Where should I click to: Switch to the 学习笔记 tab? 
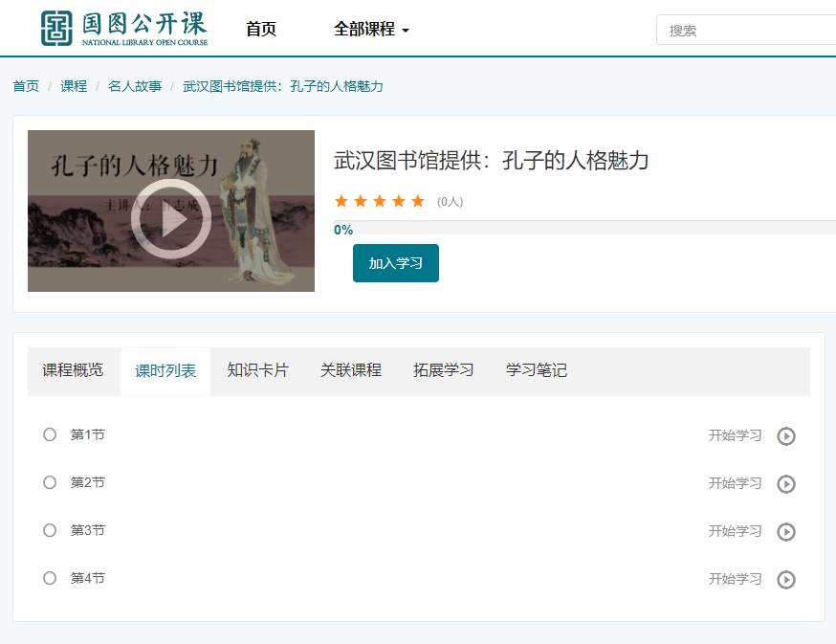click(537, 371)
